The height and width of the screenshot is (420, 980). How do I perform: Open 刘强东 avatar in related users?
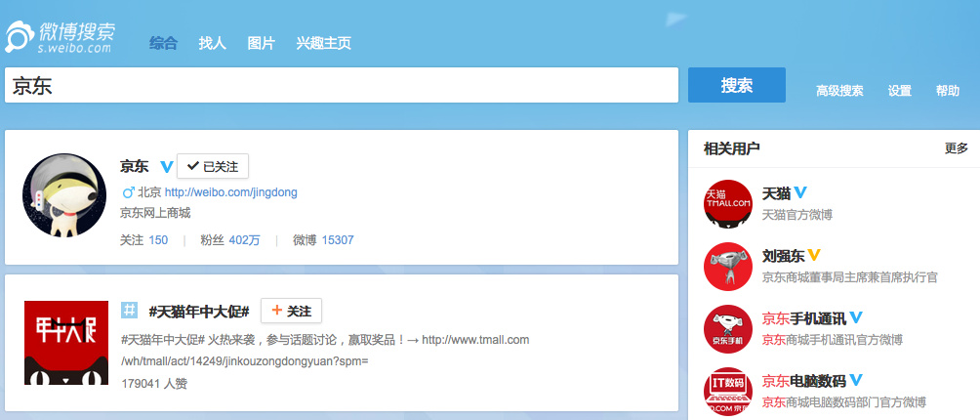coord(727,266)
